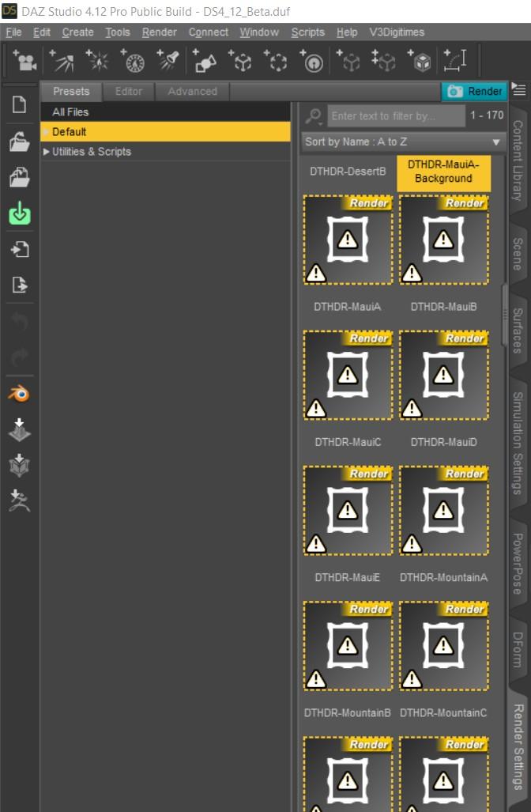Click the highlighted DTHDR-MauiA-Background label
The width and height of the screenshot is (531, 812).
click(x=443, y=172)
